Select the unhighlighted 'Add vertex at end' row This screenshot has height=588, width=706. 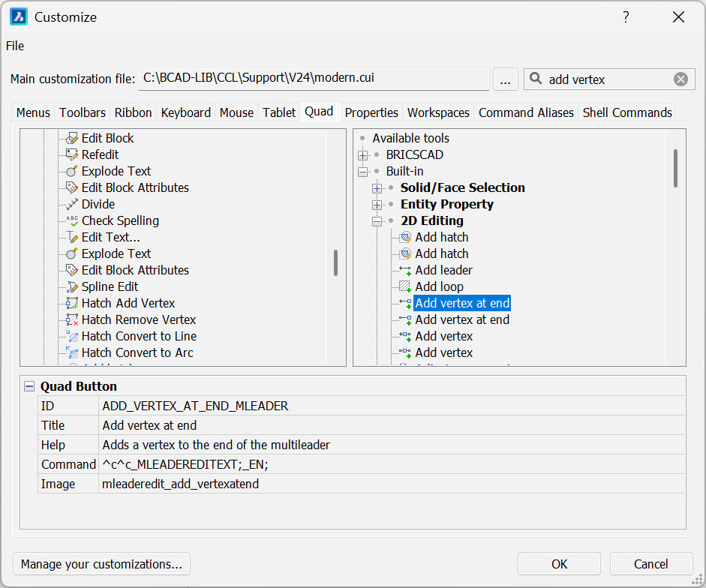[462, 320]
